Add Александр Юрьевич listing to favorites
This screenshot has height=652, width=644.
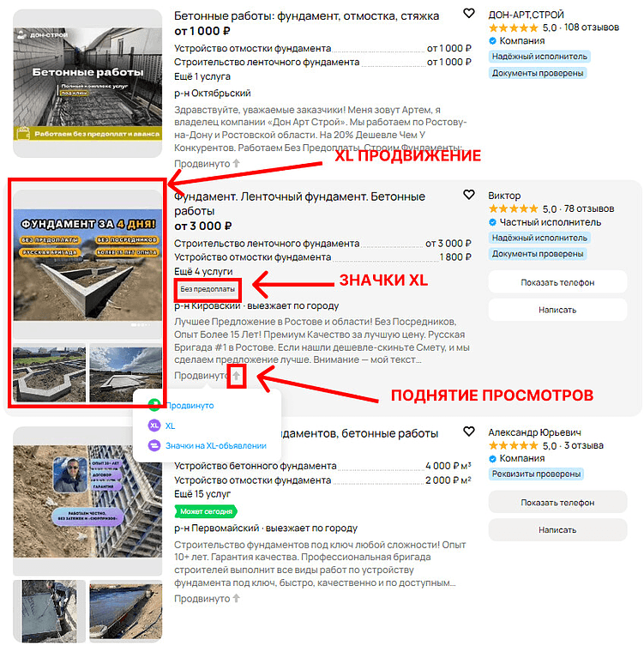[x=468, y=432]
